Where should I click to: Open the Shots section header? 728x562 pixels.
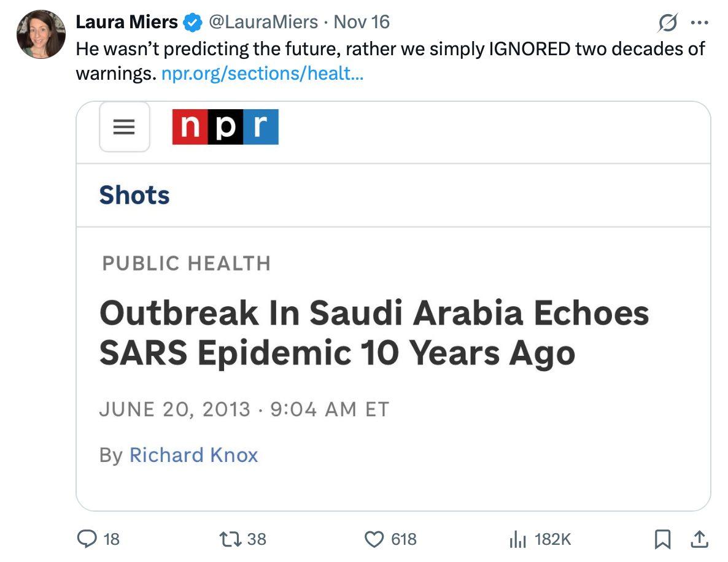click(x=134, y=194)
